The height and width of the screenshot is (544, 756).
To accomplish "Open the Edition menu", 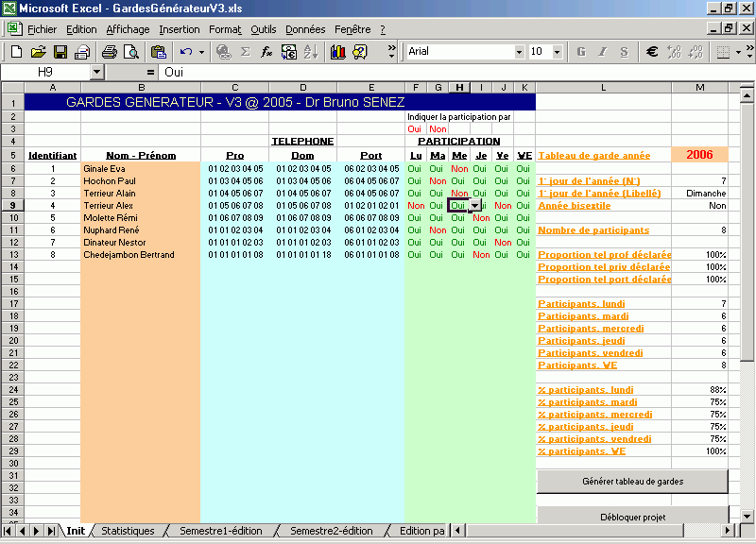I will (81, 29).
